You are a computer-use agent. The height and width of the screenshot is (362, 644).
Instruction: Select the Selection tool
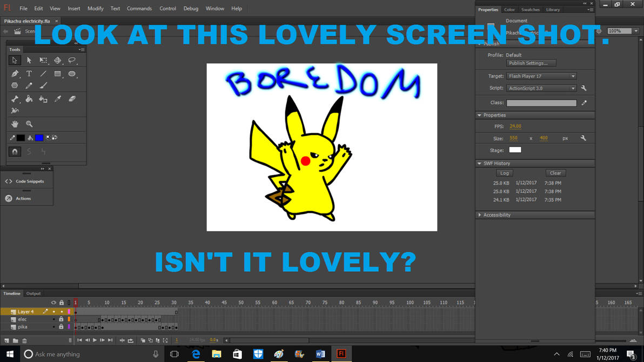pyautogui.click(x=15, y=61)
